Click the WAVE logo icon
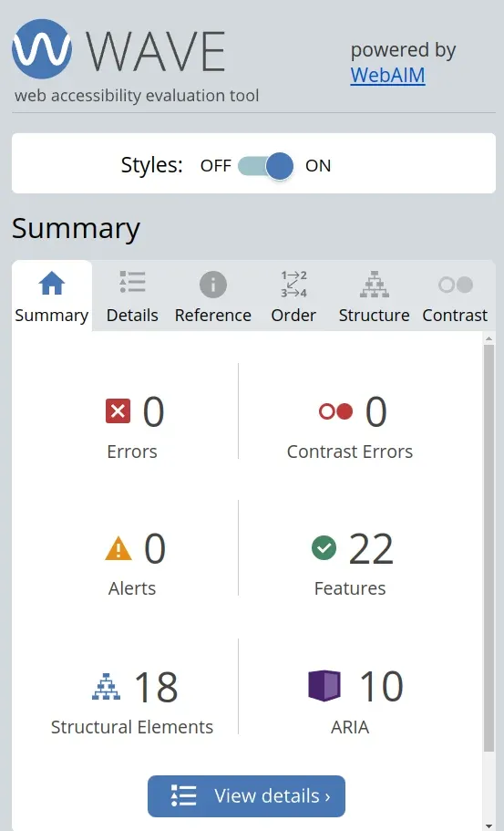Image resolution: width=504 pixels, height=831 pixels. coord(42,48)
